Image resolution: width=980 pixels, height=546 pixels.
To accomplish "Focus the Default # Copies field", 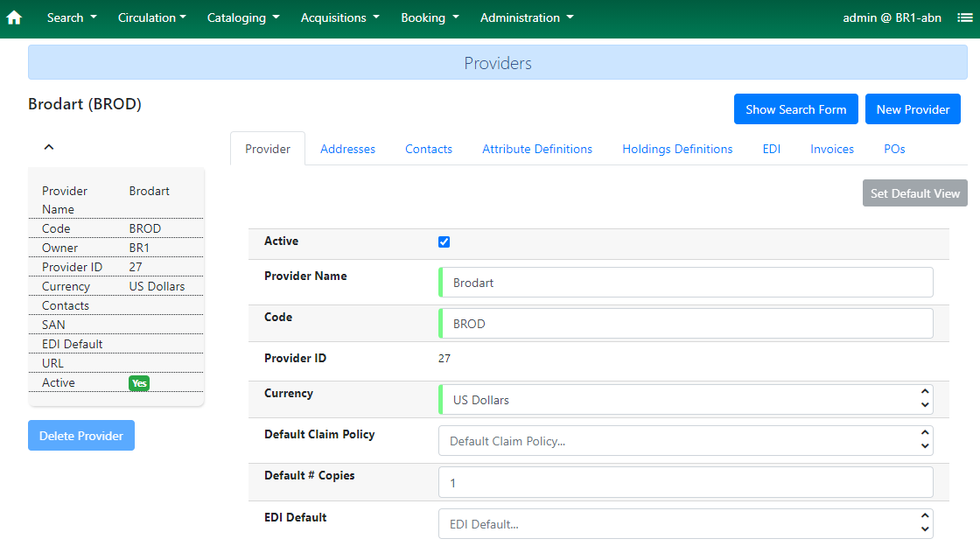I will pos(686,483).
